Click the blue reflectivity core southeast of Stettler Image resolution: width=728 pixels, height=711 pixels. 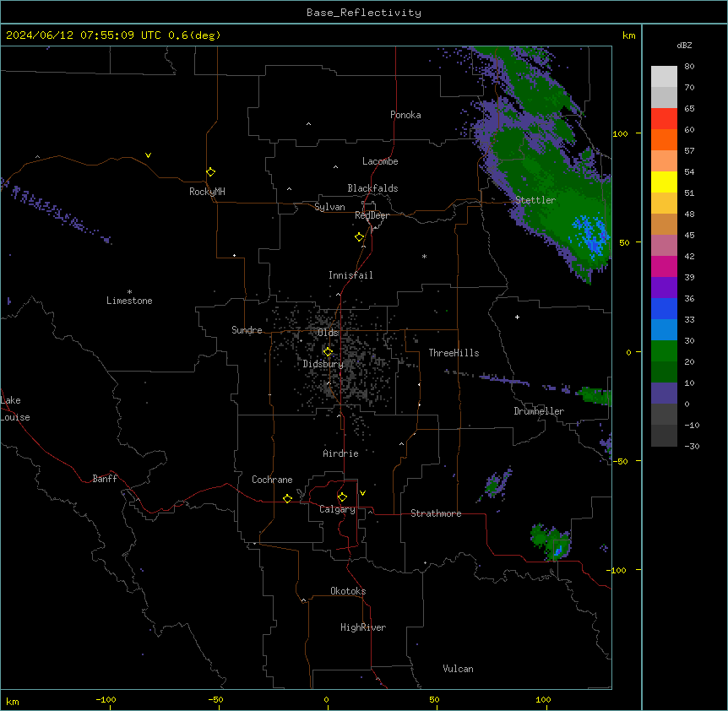(590, 236)
